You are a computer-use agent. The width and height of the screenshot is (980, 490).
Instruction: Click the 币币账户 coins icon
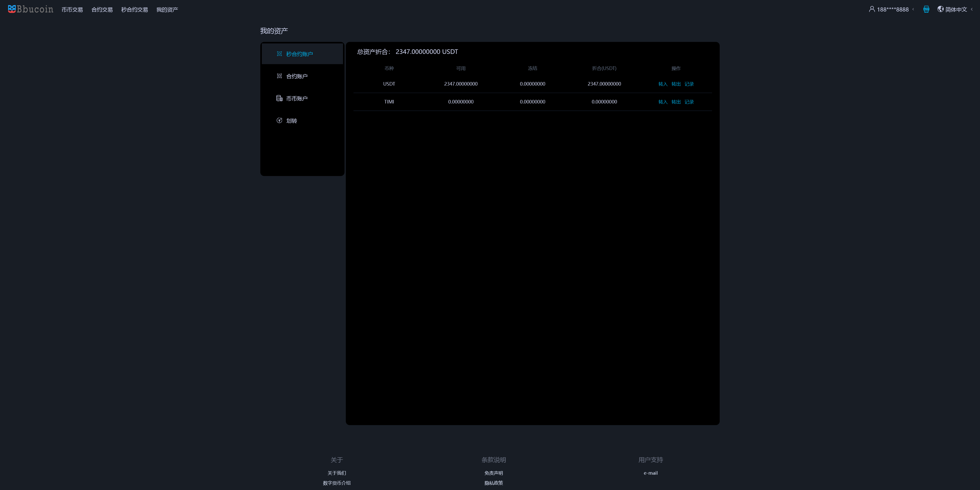click(x=279, y=98)
